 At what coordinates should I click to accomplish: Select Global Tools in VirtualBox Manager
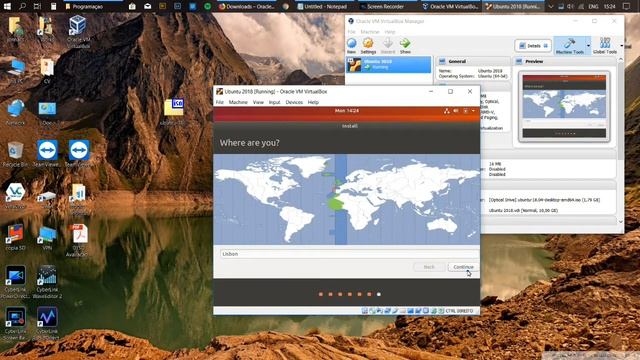[604, 46]
